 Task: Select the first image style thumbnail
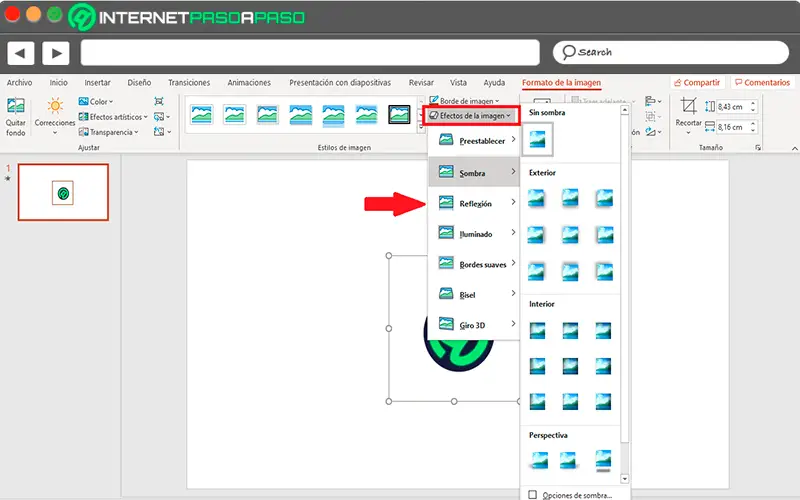tap(202, 114)
